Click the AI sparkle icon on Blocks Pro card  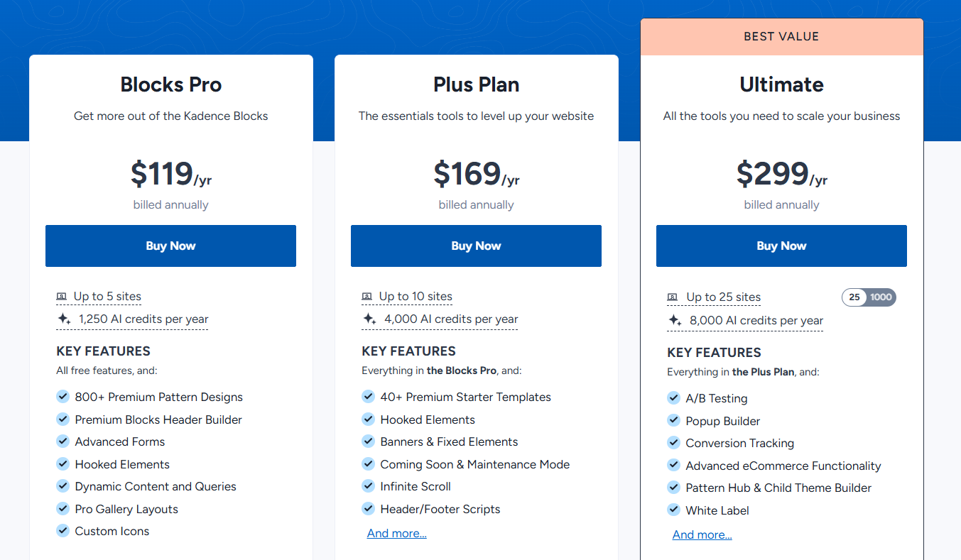pyautogui.click(x=63, y=319)
